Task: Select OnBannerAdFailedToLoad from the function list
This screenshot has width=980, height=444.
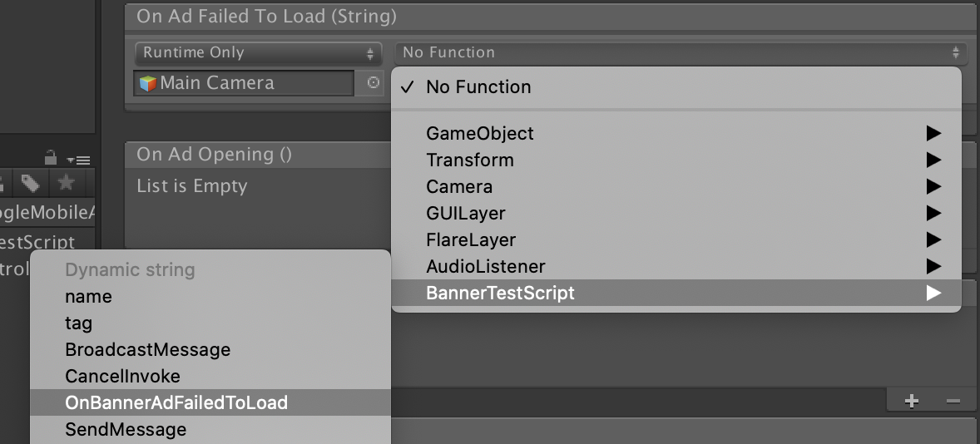Action: (x=176, y=402)
